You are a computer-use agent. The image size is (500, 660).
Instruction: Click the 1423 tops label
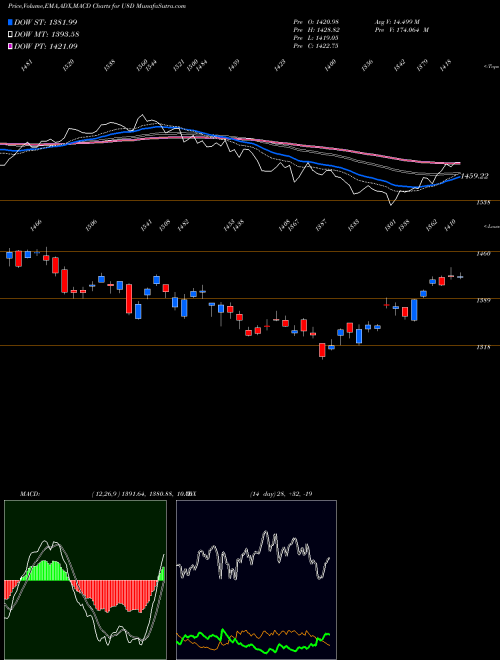click(280, 65)
